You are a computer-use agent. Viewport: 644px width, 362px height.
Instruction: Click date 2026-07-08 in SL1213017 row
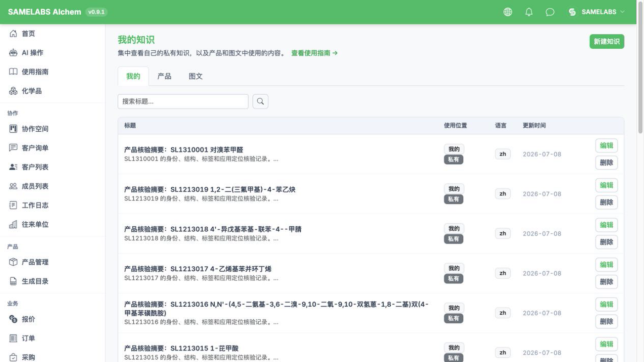coord(542,273)
